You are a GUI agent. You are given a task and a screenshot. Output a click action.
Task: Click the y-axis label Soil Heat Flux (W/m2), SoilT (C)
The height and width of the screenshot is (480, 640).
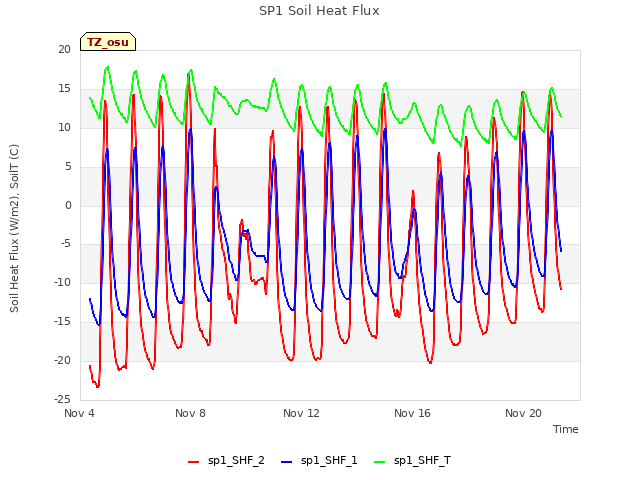point(14,228)
